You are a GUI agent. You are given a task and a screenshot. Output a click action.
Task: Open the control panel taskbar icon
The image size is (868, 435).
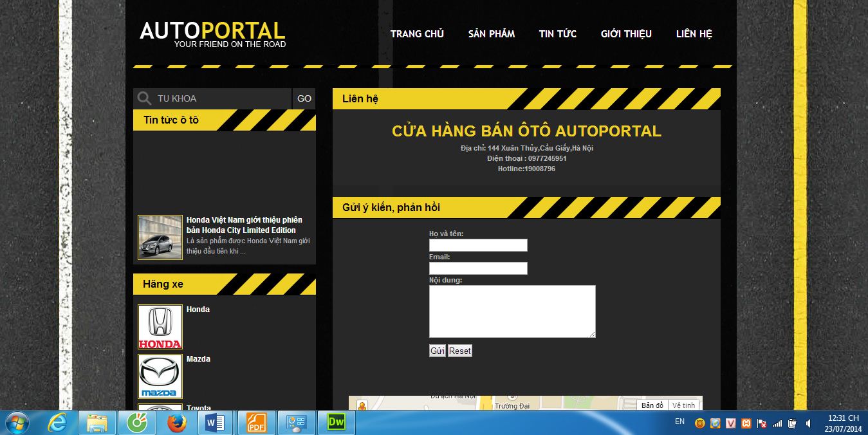point(297,423)
